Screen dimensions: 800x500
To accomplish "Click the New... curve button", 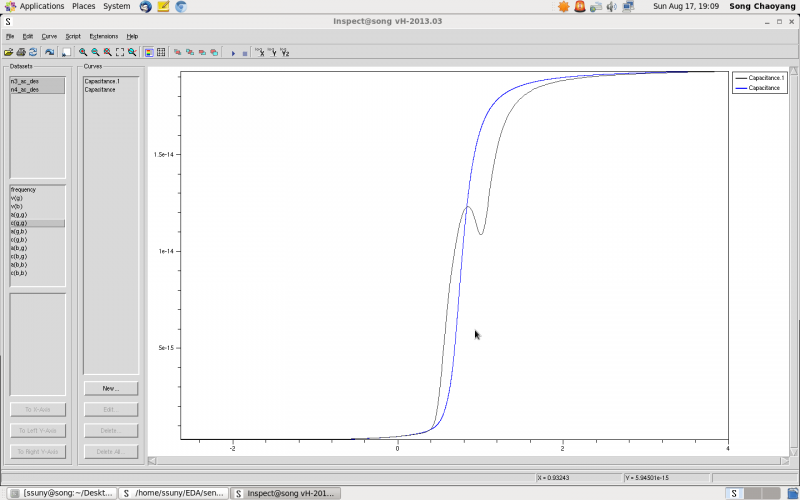I will (110, 388).
